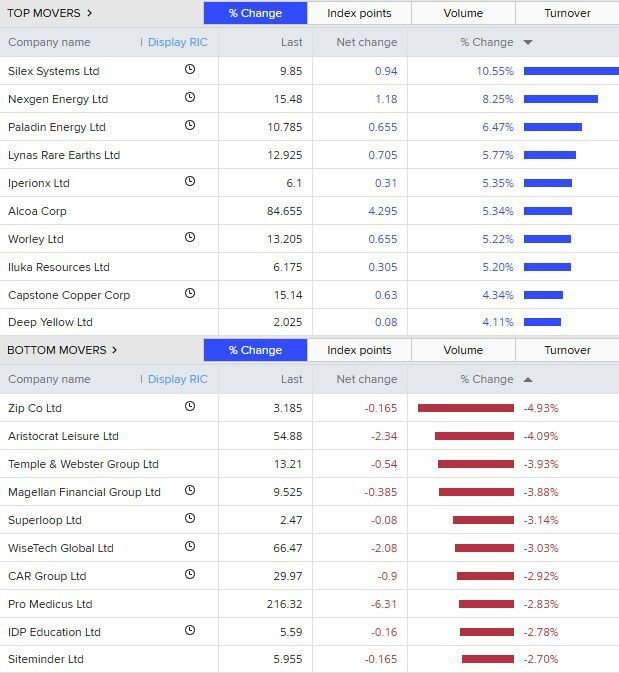Toggle Display RIC in Top Movers header
619x673 pixels.
[177, 42]
